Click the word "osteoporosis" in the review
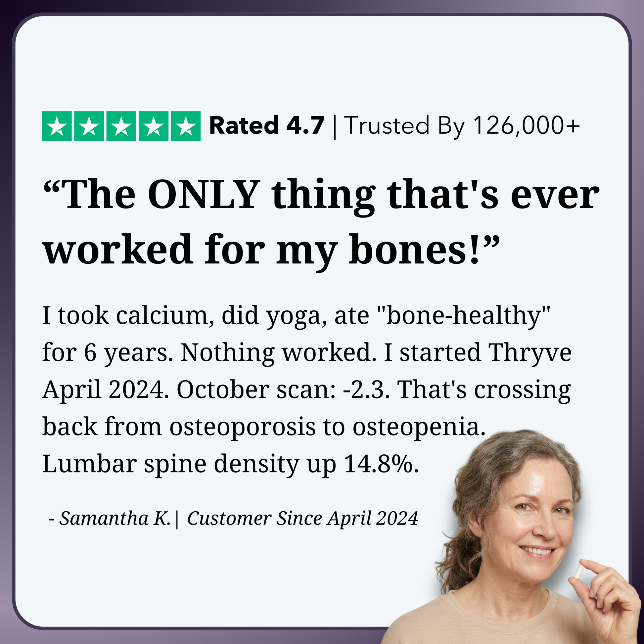 pyautogui.click(x=242, y=427)
